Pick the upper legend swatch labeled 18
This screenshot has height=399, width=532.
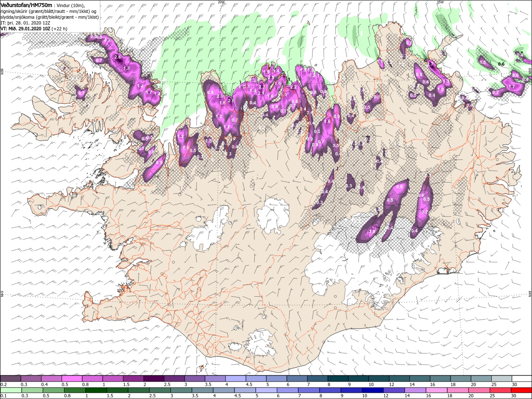[x=461, y=379]
